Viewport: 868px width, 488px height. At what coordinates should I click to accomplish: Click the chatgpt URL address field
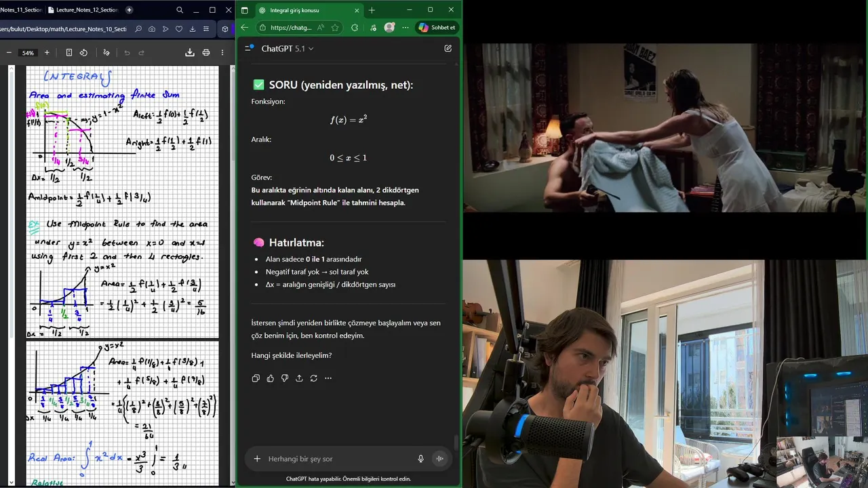pos(291,28)
